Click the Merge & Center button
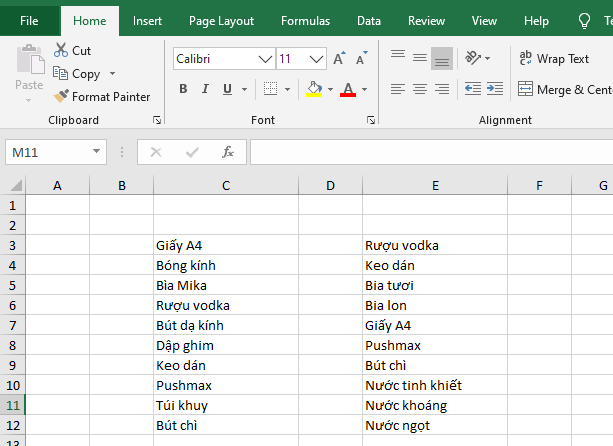The image size is (613, 446). point(564,89)
